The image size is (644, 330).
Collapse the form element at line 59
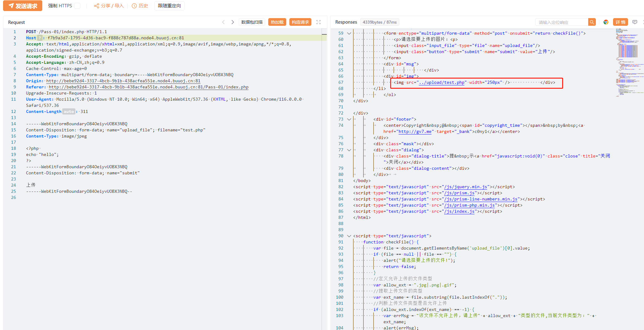(349, 33)
